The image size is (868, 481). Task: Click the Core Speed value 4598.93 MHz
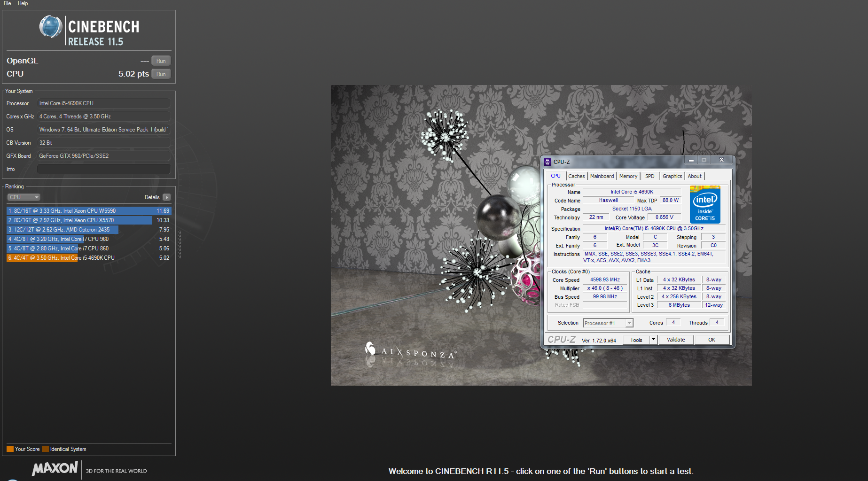[605, 280]
